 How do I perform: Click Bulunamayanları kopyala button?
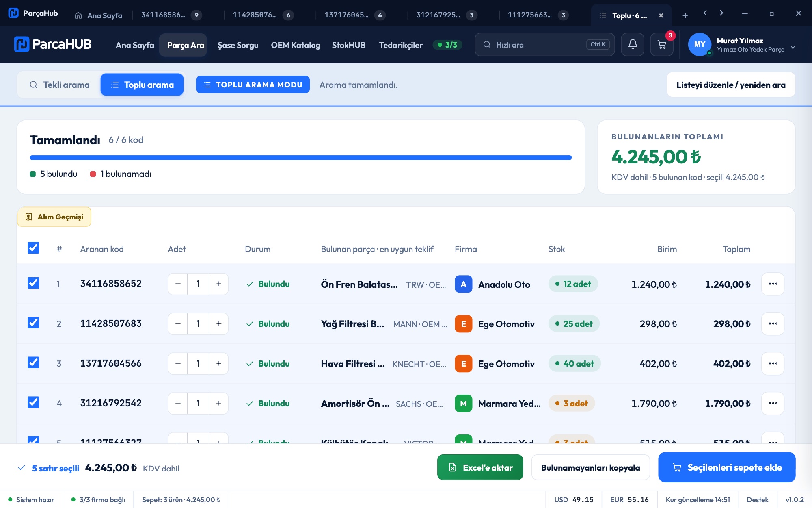point(590,467)
